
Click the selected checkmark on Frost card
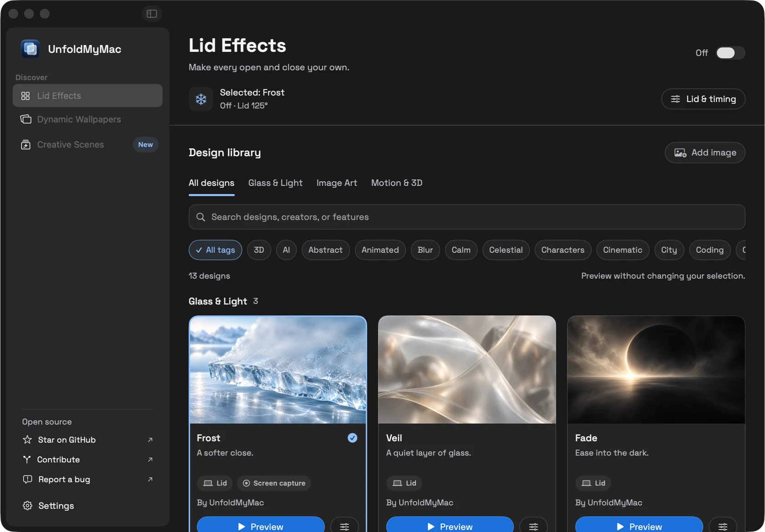tap(352, 438)
